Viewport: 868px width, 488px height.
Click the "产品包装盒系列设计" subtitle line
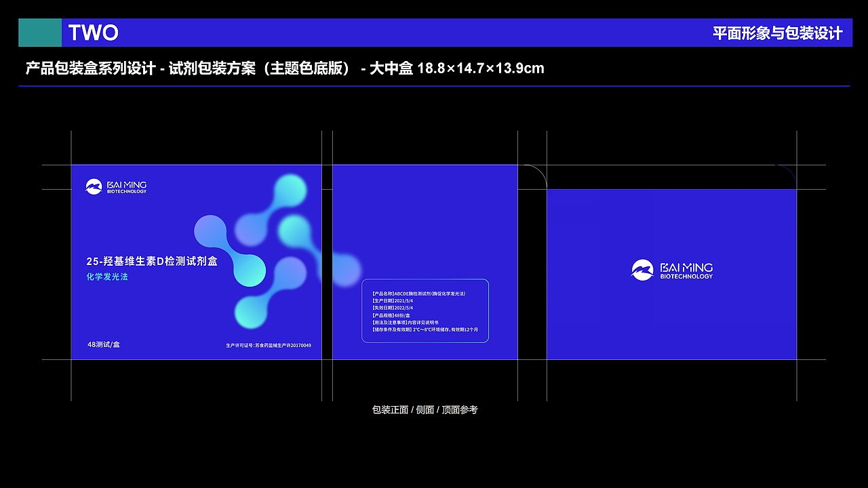(285, 68)
